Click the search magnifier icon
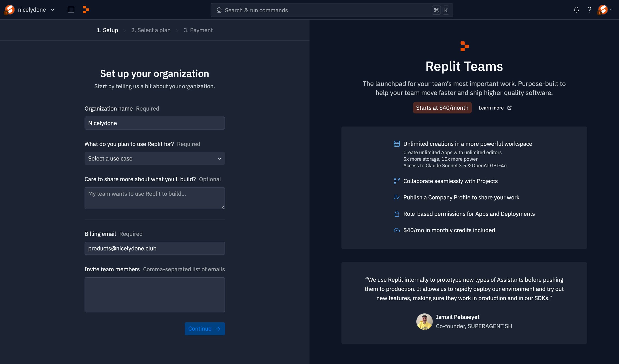 point(219,10)
